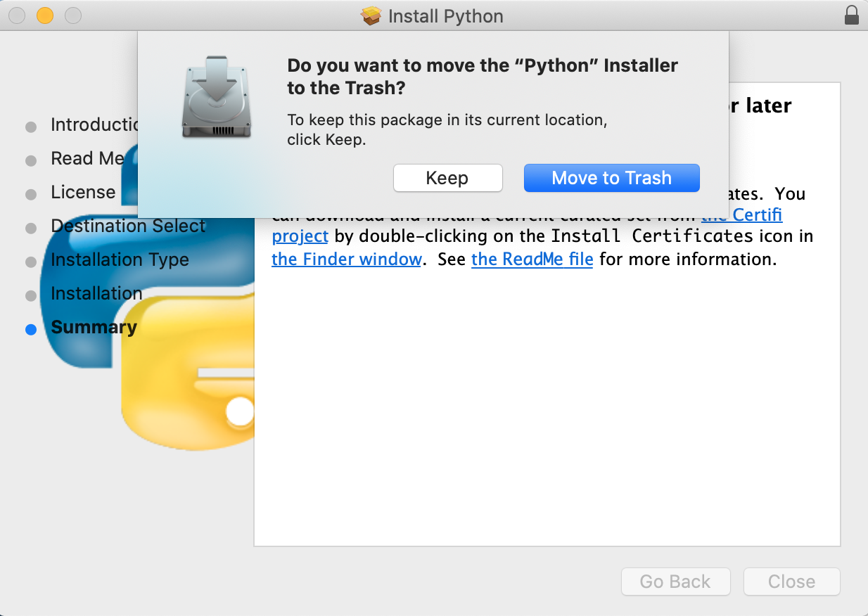Viewport: 868px width, 616px height.
Task: Click the hard drive installer icon in the dialog
Action: tap(215, 98)
